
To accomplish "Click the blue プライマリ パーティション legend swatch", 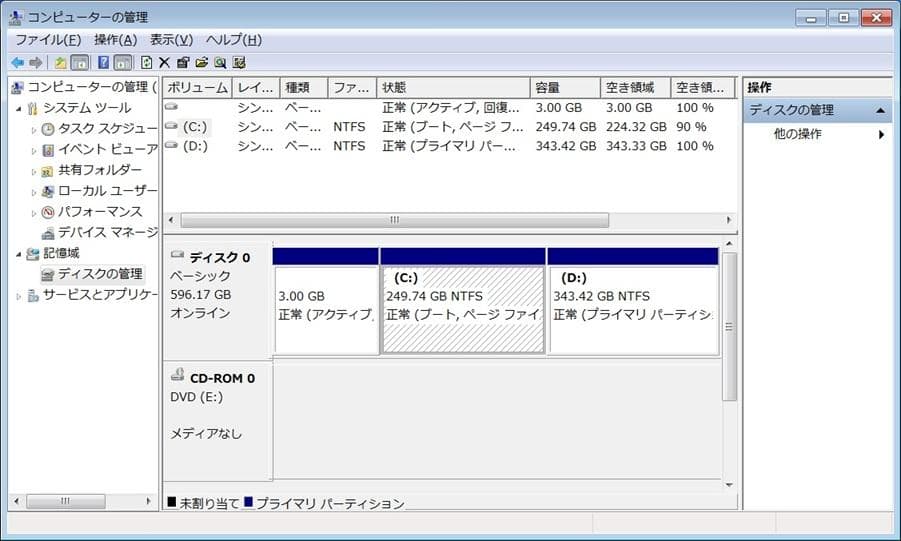I will (248, 502).
